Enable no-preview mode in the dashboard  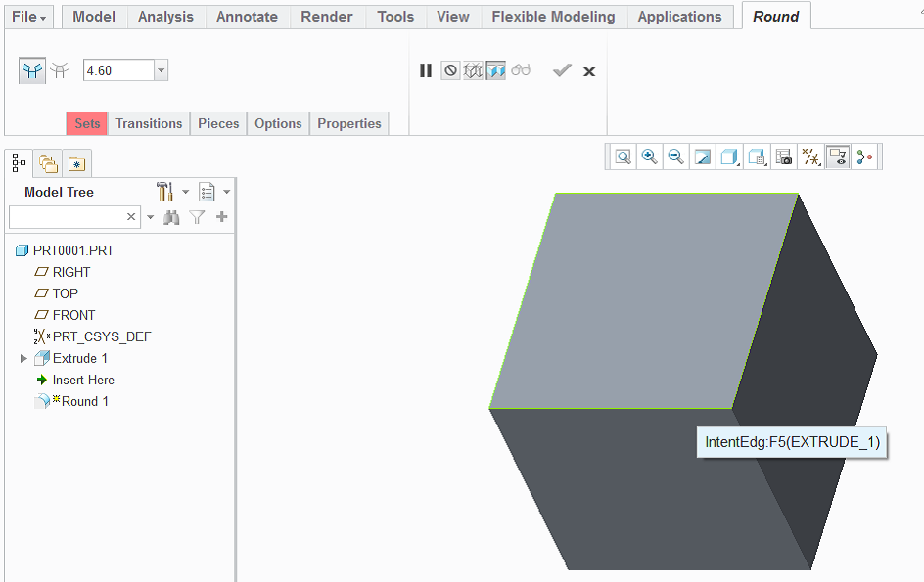point(450,69)
